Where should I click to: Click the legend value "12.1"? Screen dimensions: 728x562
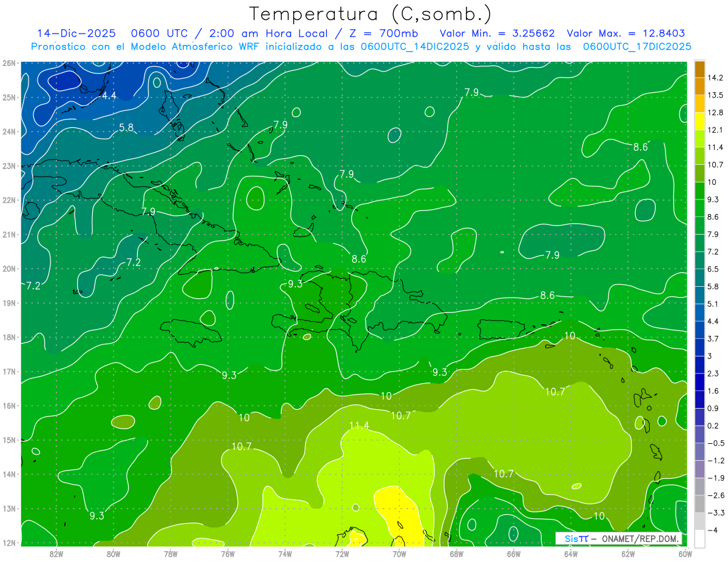pos(715,130)
